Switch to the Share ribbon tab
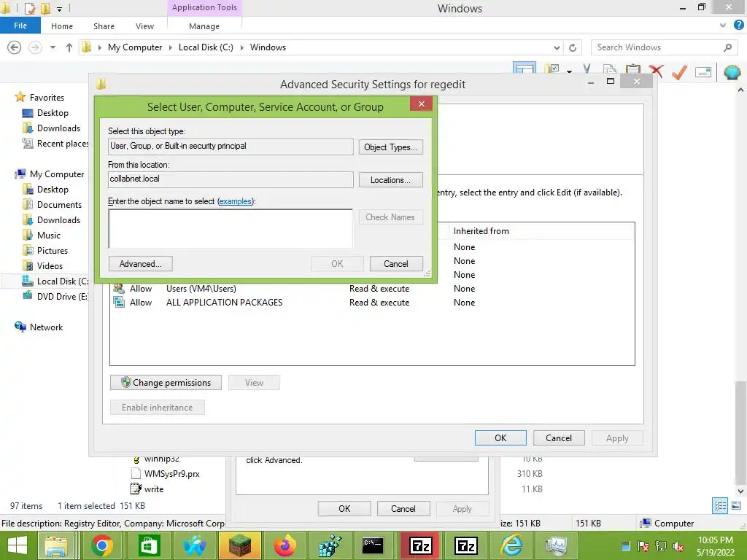Screen dimensions: 747x560 (x=104, y=26)
